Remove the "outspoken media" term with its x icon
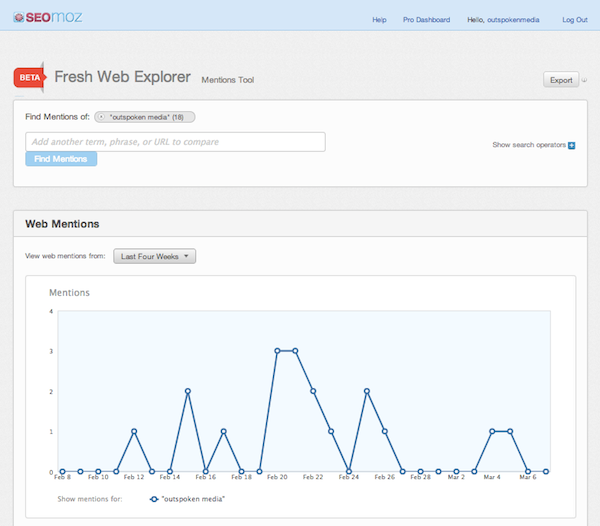Image resolution: width=600 pixels, height=526 pixels. coord(101,117)
